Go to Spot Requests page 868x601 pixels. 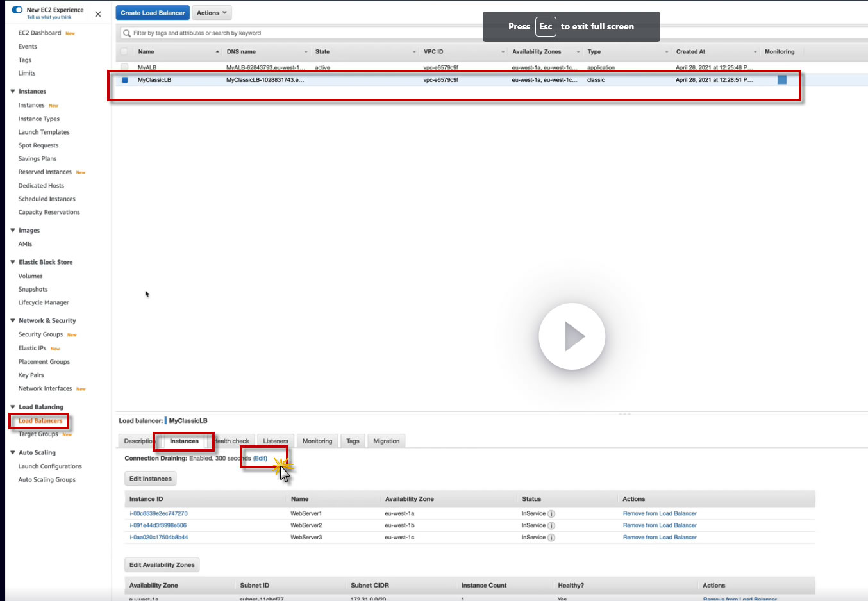[38, 145]
